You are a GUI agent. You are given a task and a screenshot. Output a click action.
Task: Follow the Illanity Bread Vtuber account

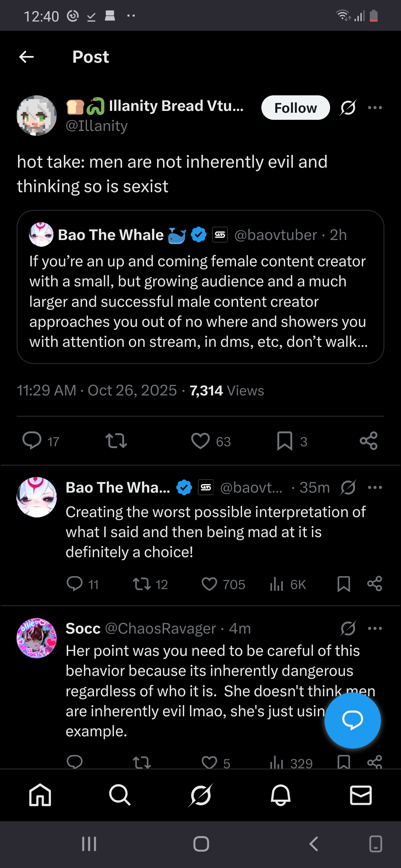click(x=295, y=108)
